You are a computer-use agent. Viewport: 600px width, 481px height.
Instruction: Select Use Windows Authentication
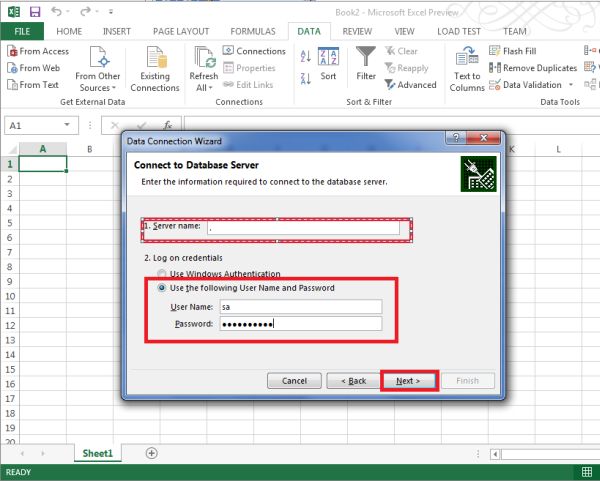pos(219,274)
